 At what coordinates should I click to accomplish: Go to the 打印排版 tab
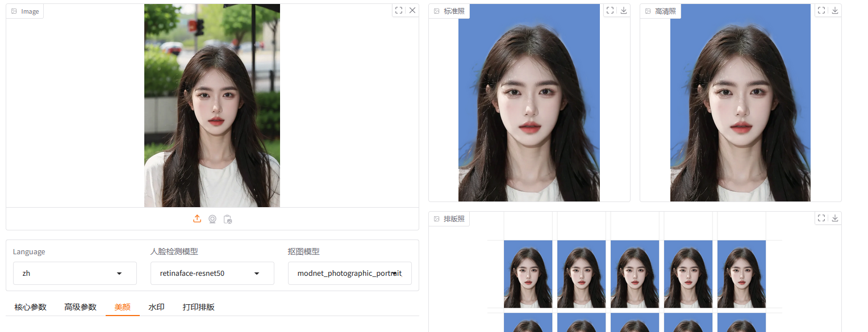[x=198, y=307]
